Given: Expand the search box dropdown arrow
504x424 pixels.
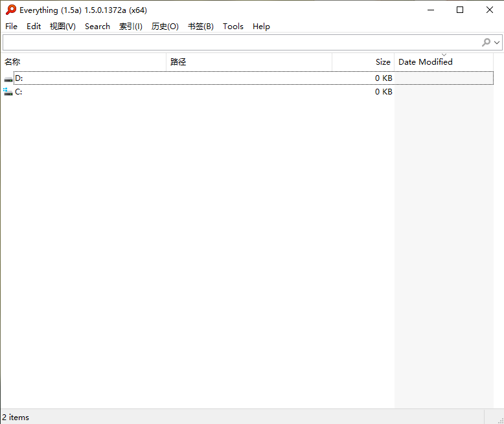Looking at the screenshot, I should click(497, 43).
